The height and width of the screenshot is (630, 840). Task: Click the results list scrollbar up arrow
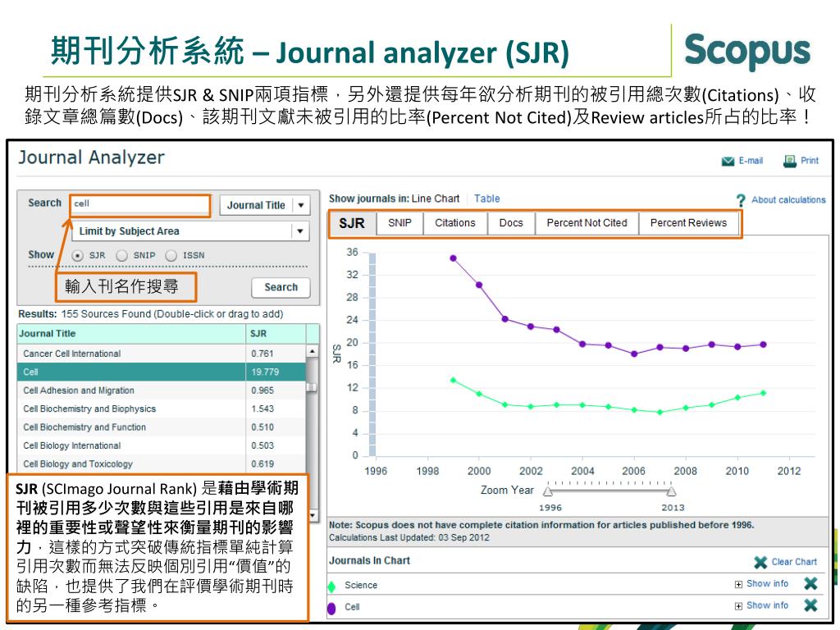(x=313, y=351)
